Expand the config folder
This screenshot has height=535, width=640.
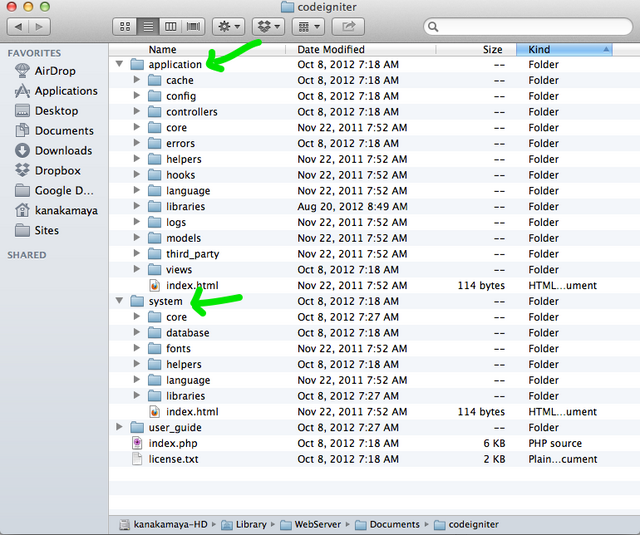(x=137, y=95)
